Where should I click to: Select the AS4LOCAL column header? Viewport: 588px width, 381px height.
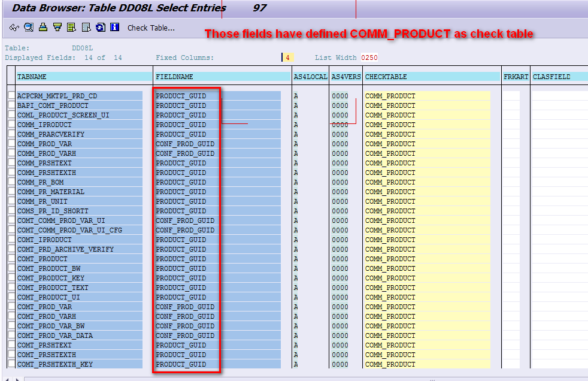point(311,77)
